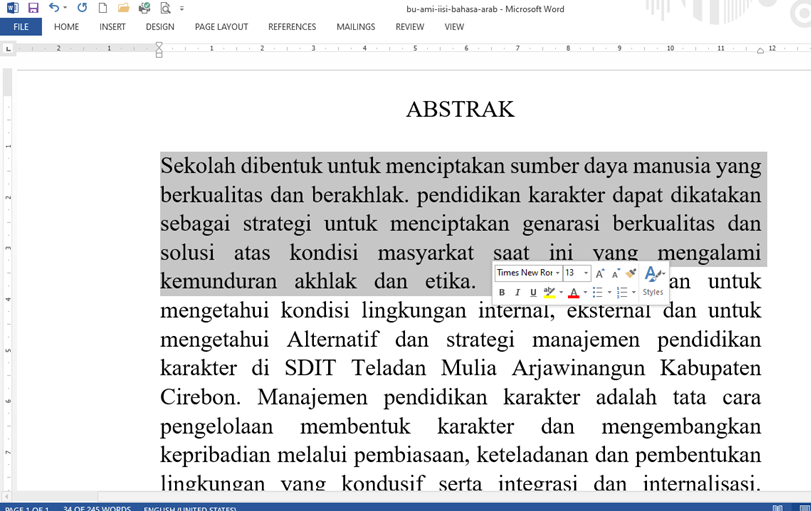Click the word 'Arjawinangun' in the document
This screenshot has width=811, height=511.
(578, 369)
